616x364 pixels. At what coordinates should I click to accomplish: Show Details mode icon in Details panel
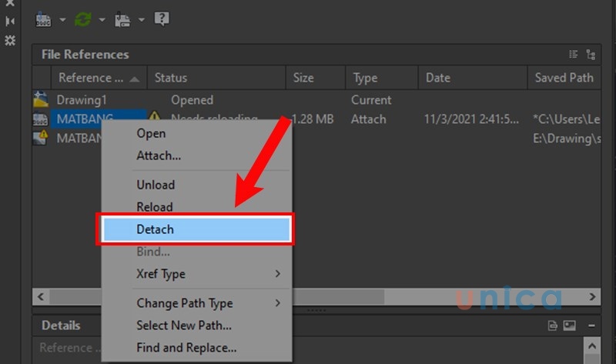(552, 326)
